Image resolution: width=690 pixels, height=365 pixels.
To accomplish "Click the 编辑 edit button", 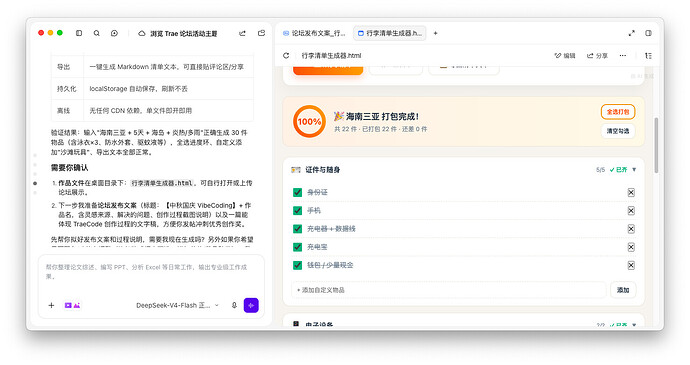I will pyautogui.click(x=565, y=55).
